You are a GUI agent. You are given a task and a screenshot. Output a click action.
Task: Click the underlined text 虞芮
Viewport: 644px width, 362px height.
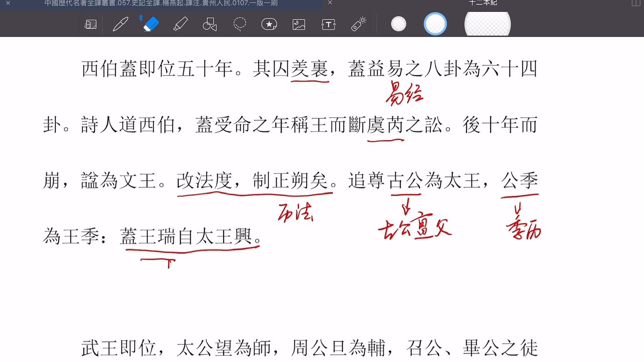click(x=386, y=125)
